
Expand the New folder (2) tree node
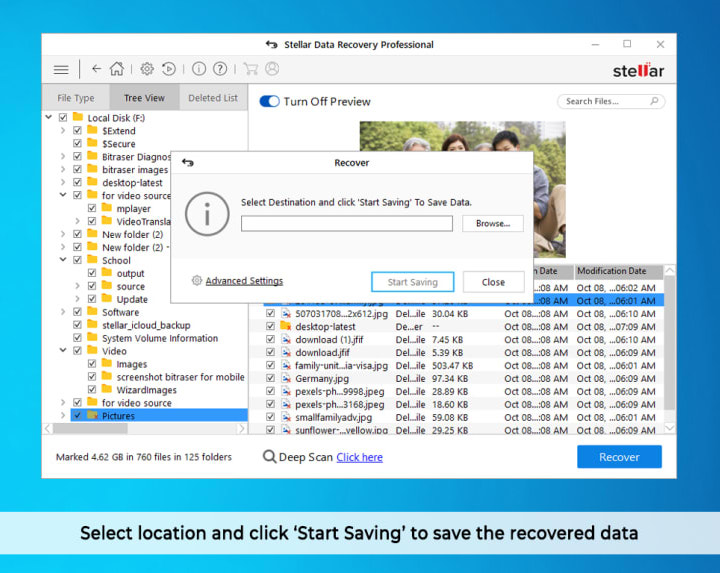63,234
